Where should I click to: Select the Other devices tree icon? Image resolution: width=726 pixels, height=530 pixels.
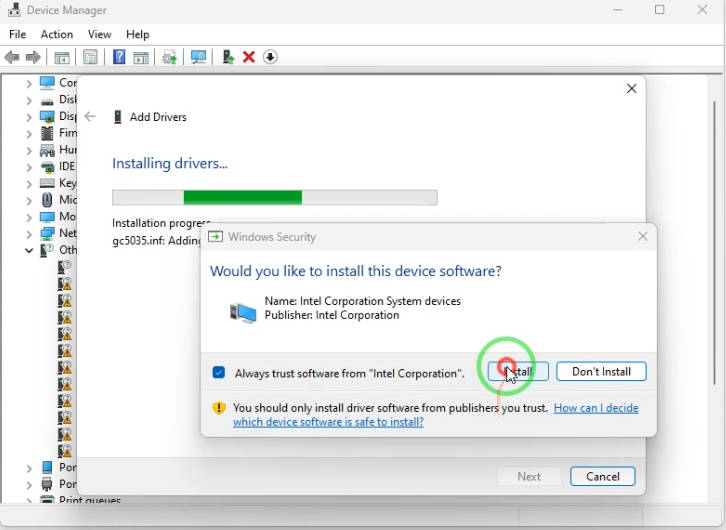pos(47,250)
